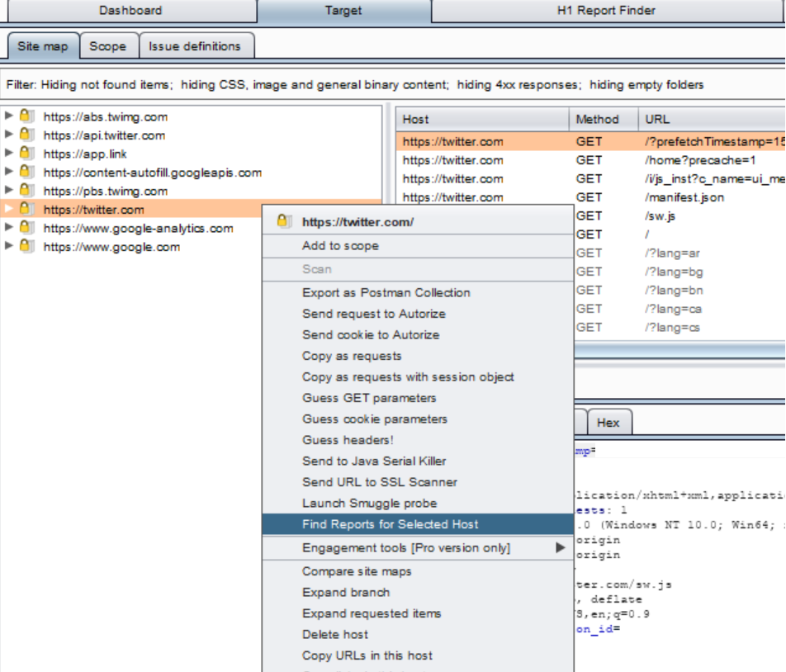
Task: Click the lock icon for www.google-analytics.com
Action: tap(26, 228)
